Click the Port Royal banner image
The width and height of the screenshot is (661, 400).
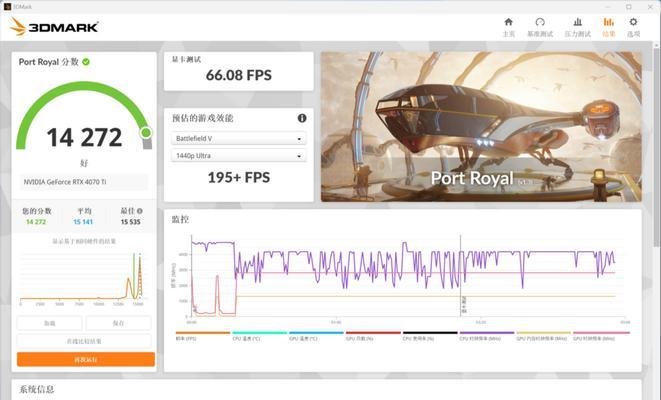481,126
